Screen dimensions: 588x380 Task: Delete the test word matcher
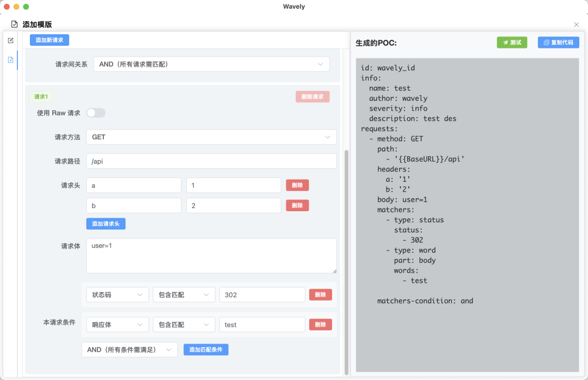click(x=320, y=325)
